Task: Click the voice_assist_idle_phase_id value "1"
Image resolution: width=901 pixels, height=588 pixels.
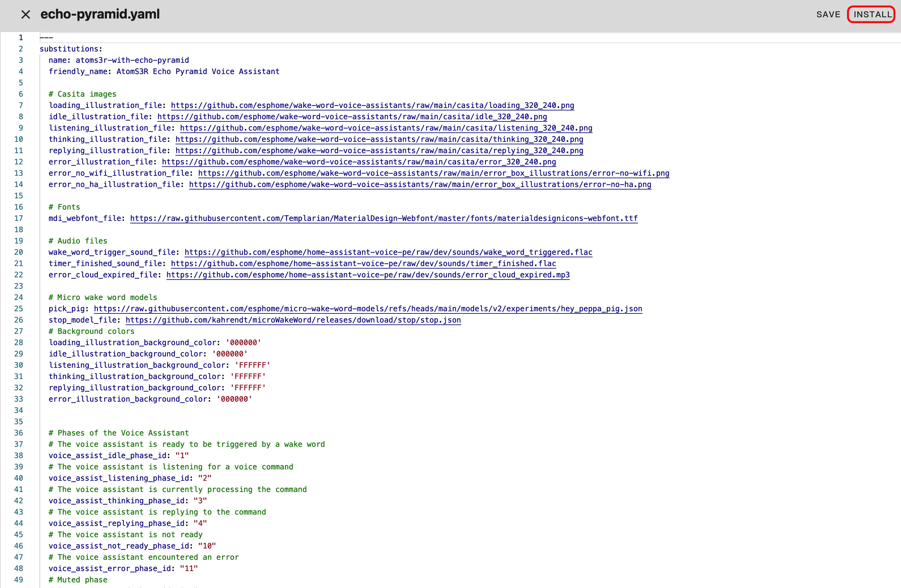Action: pyautogui.click(x=182, y=456)
